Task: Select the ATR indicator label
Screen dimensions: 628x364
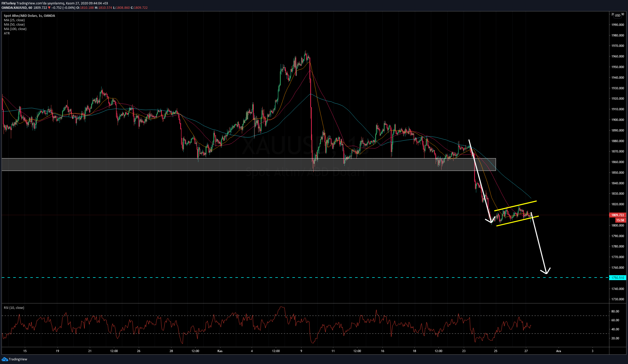Action: pyautogui.click(x=7, y=33)
